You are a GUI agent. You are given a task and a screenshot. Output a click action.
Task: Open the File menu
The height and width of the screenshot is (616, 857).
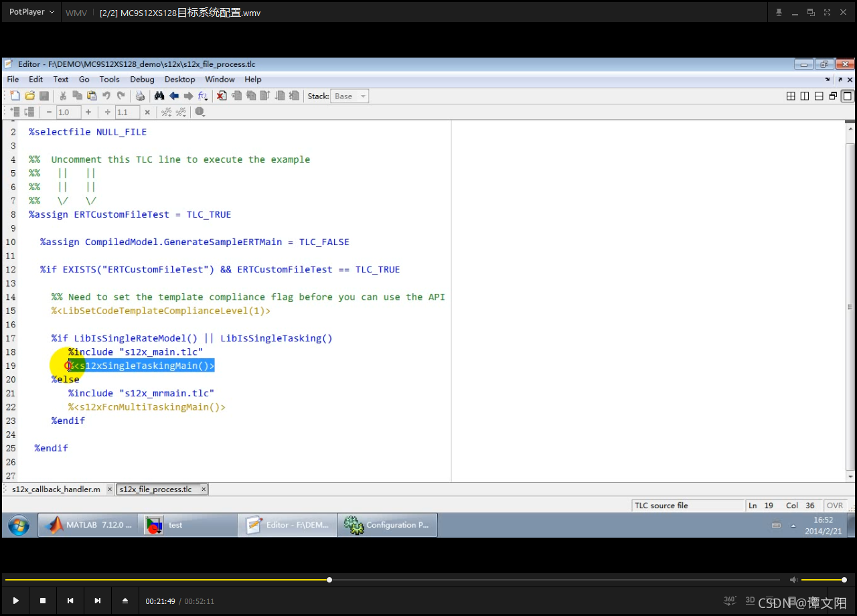(13, 79)
